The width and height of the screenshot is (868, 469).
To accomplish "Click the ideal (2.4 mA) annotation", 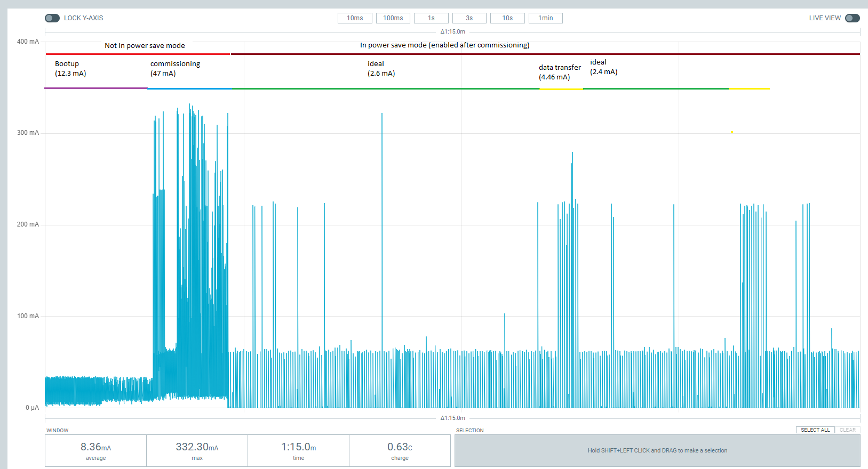I will click(x=603, y=67).
